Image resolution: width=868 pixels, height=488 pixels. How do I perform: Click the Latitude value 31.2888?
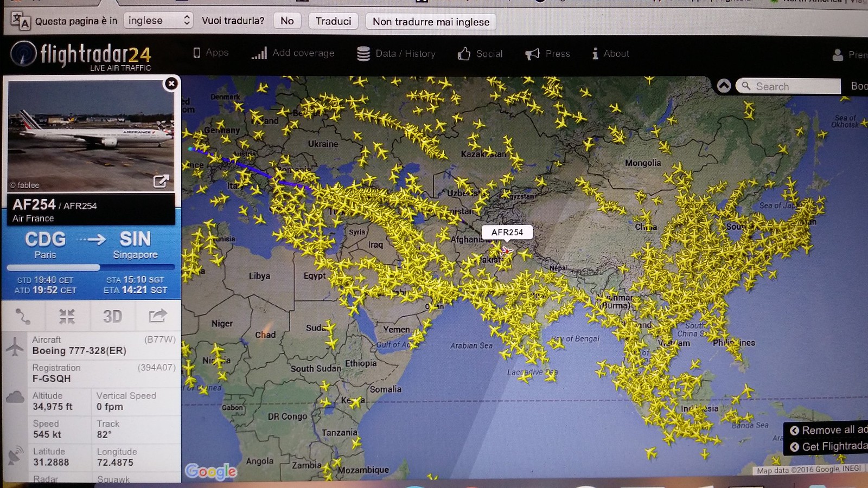pyautogui.click(x=51, y=463)
